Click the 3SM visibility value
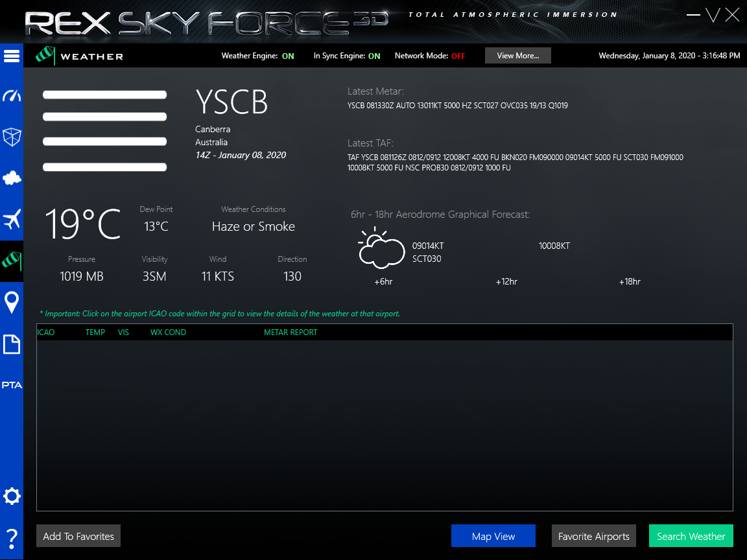747x560 pixels. tap(154, 276)
